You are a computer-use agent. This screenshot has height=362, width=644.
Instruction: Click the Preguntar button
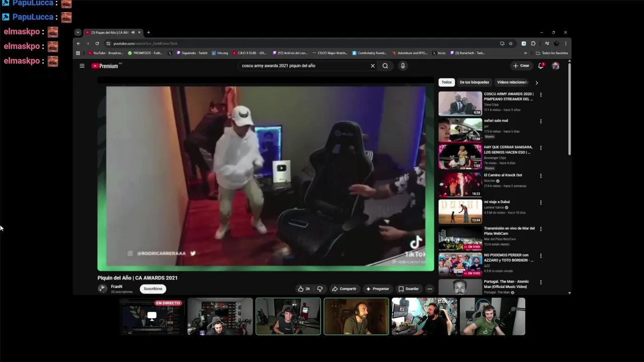coord(377,289)
